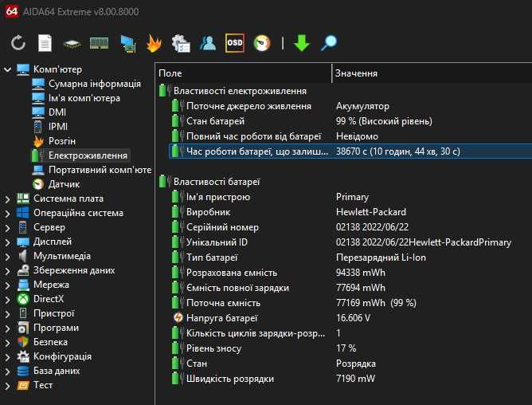Image resolution: width=532 pixels, height=405 pixels.
Task: Click the Hewlett-Packard manufacturer value
Action: [371, 212]
